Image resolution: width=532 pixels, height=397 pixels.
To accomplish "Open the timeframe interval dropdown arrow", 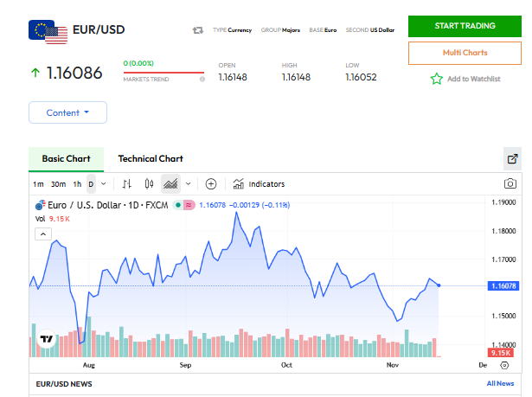I will click(x=104, y=183).
